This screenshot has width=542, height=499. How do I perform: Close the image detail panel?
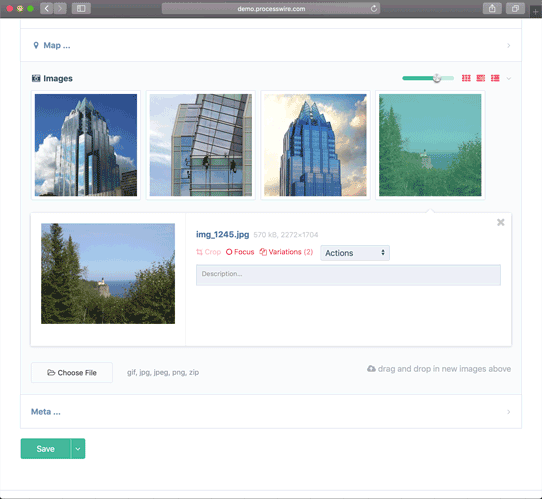[501, 223]
